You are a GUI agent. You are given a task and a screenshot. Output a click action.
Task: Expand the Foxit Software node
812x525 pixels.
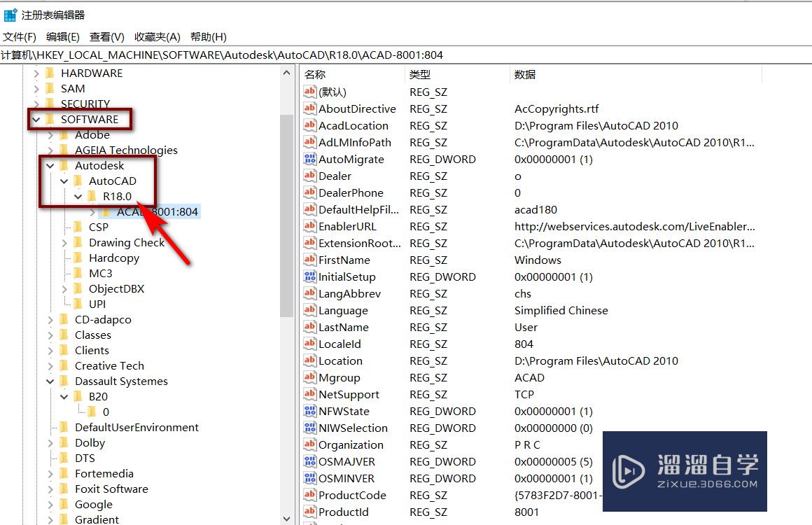[x=49, y=489]
